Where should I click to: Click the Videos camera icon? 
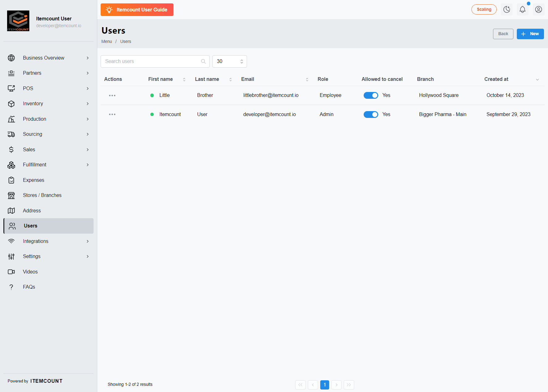pyautogui.click(x=11, y=272)
